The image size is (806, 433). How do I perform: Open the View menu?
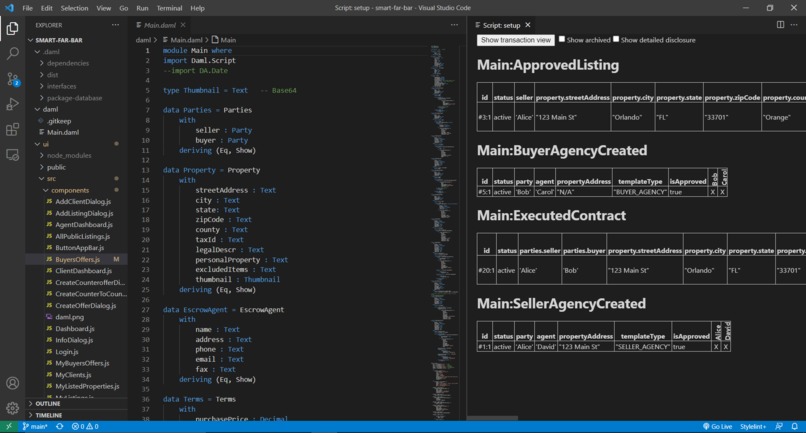[104, 8]
